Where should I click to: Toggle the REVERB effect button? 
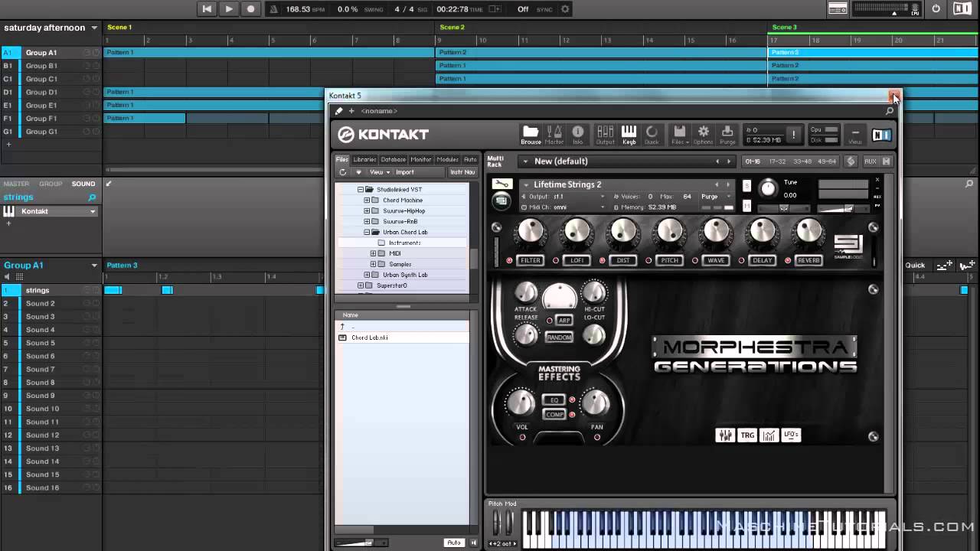point(808,260)
